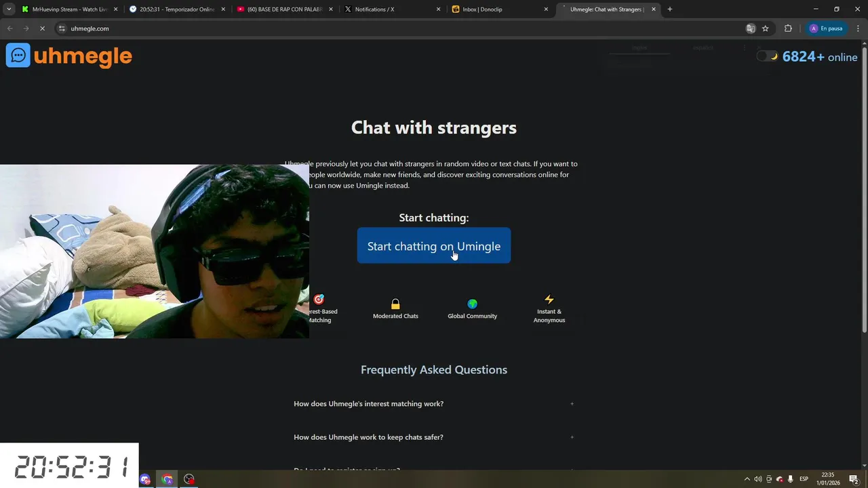Click the 'Chat with strangers' heading
The height and width of the screenshot is (488, 868).
(434, 127)
